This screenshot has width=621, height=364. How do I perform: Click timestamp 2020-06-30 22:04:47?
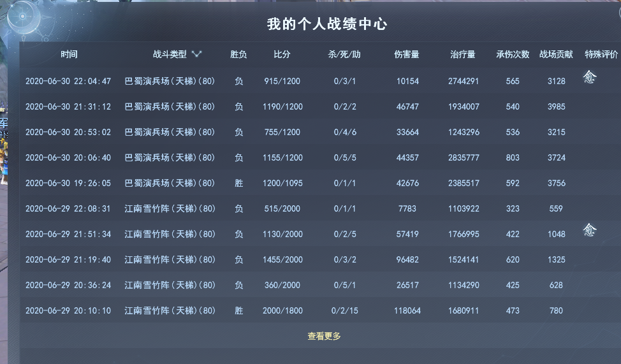pyautogui.click(x=68, y=81)
